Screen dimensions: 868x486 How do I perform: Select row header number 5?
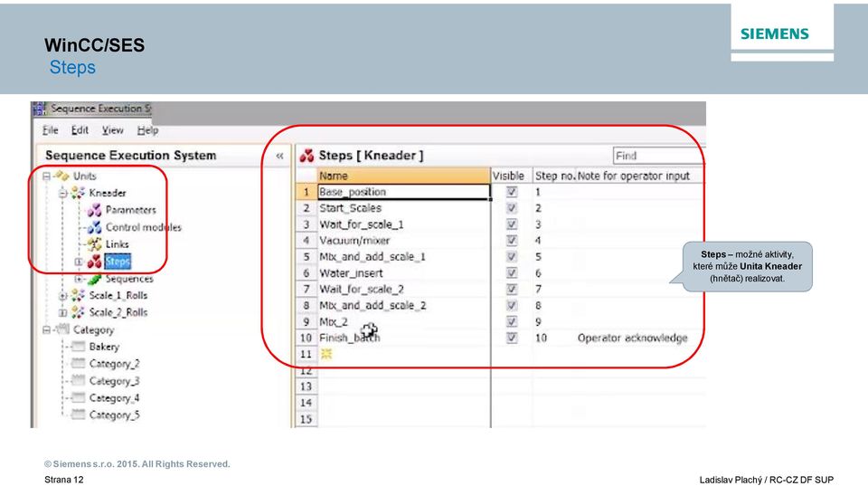point(307,257)
